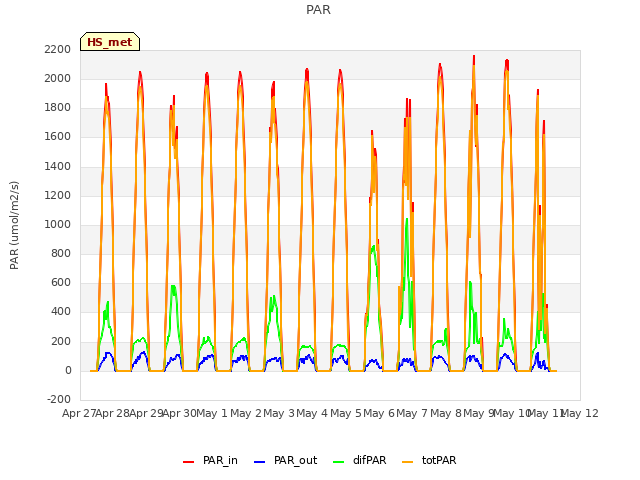Screen dimensions: 640x480
Task: Click x-axis date label Apr 28
Action: (113, 413)
